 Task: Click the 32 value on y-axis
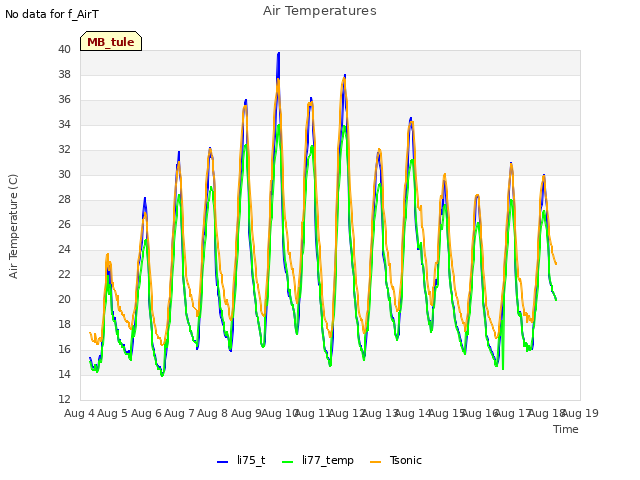pyautogui.click(x=64, y=149)
